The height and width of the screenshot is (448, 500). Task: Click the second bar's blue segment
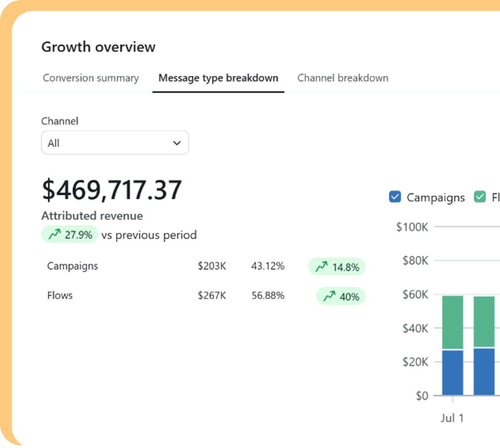[484, 372]
